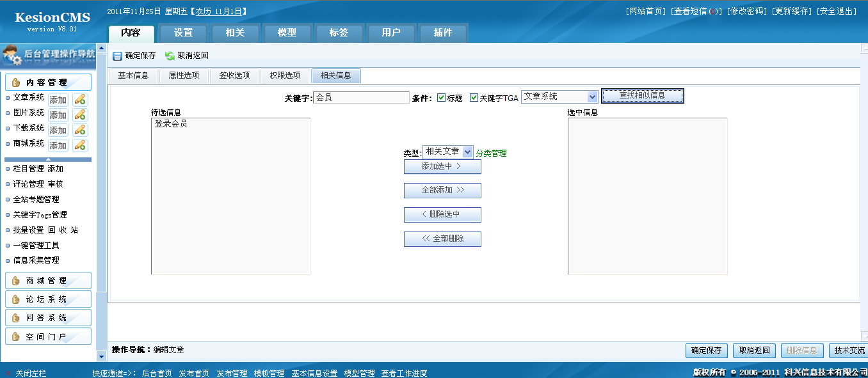Open the 文章系统 model dropdown
This screenshot has width=868, height=378.
click(592, 97)
